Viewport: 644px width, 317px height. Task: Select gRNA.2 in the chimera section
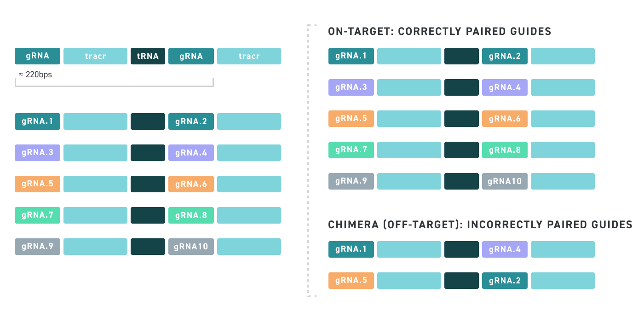pos(505,281)
